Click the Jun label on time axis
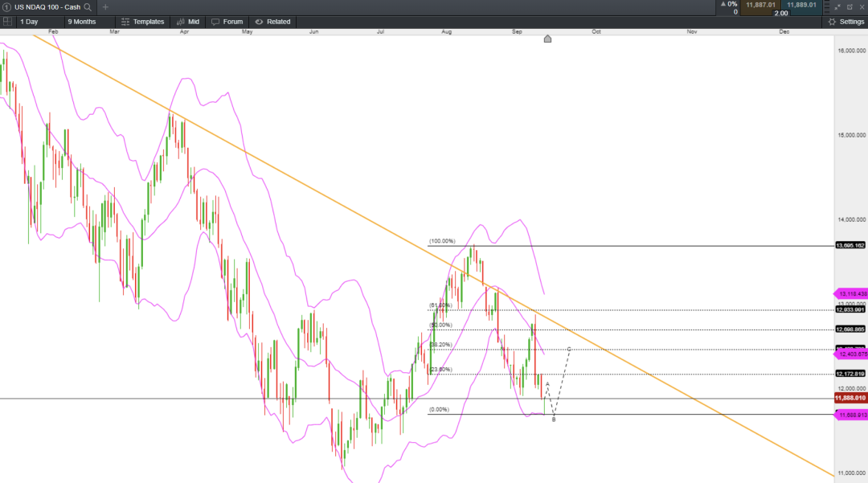The height and width of the screenshot is (483, 868). tap(314, 31)
